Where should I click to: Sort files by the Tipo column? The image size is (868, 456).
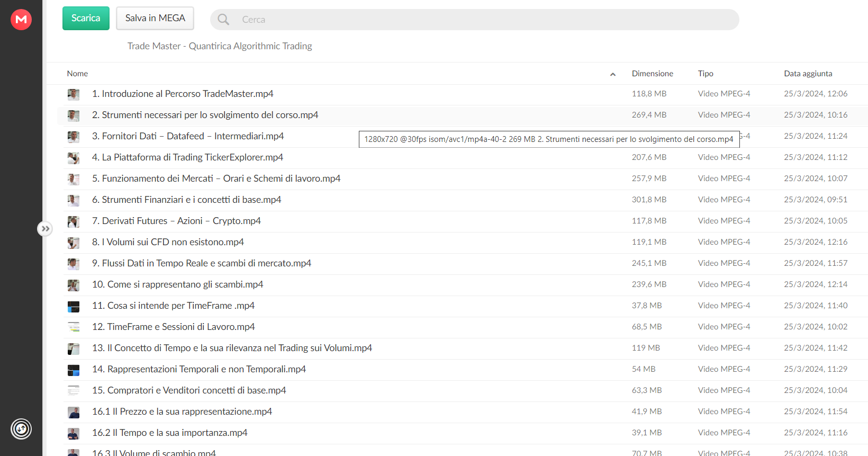706,74
